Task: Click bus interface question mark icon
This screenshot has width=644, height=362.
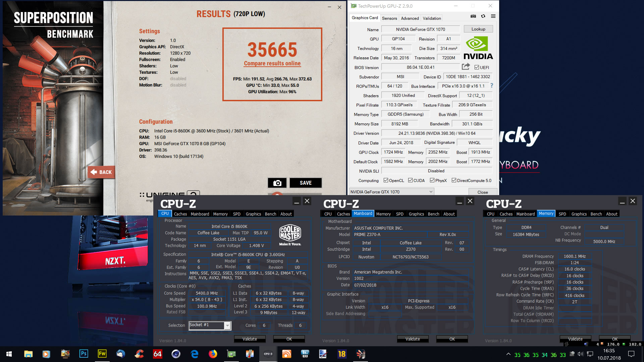Action: [x=492, y=86]
